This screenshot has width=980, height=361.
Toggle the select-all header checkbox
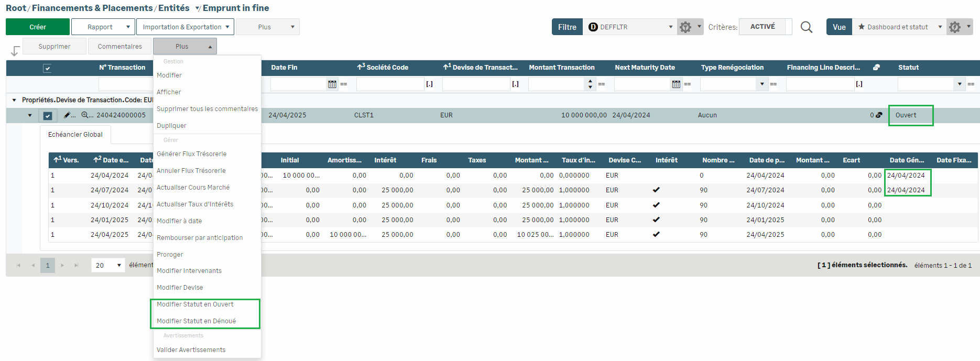[47, 68]
